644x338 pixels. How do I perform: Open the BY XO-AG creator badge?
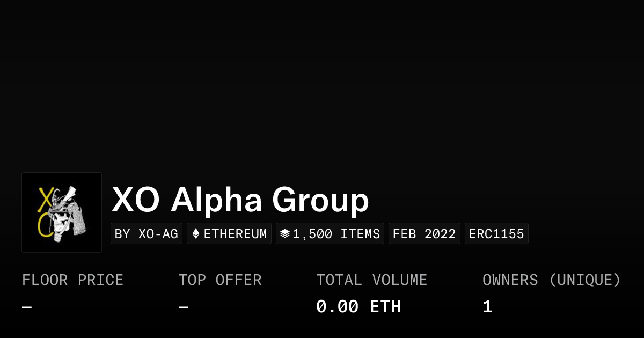147,234
